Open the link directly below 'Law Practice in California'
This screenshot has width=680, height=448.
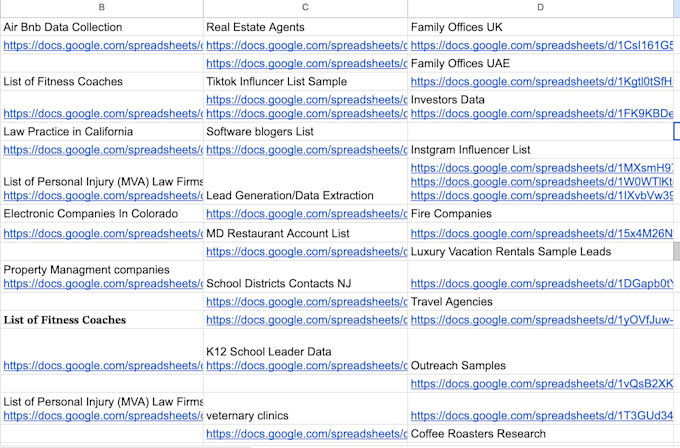pyautogui.click(x=103, y=150)
